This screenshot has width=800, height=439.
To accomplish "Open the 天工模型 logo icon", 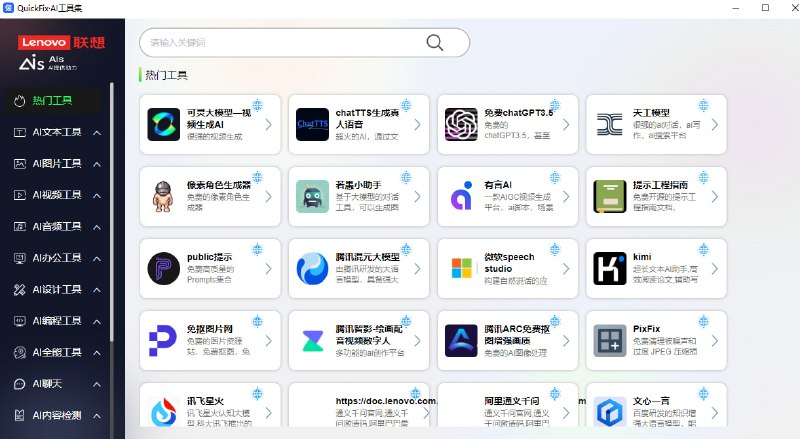I will (x=610, y=125).
